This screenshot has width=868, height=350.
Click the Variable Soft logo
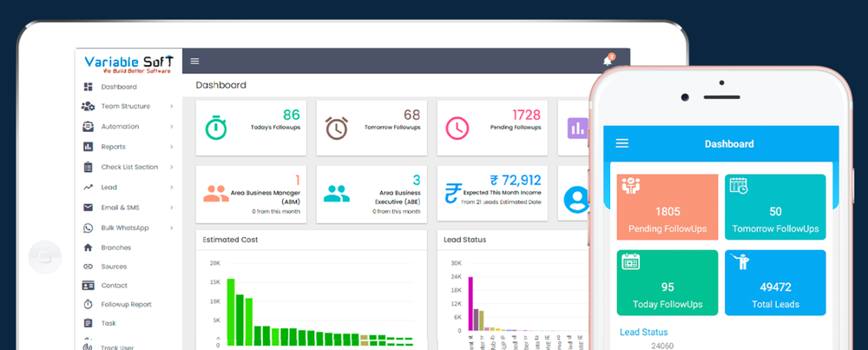128,63
